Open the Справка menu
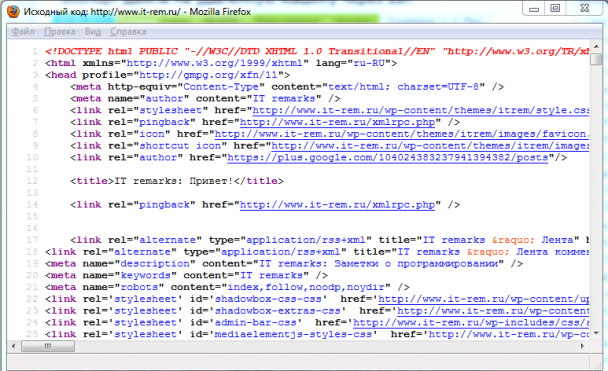 (x=128, y=31)
